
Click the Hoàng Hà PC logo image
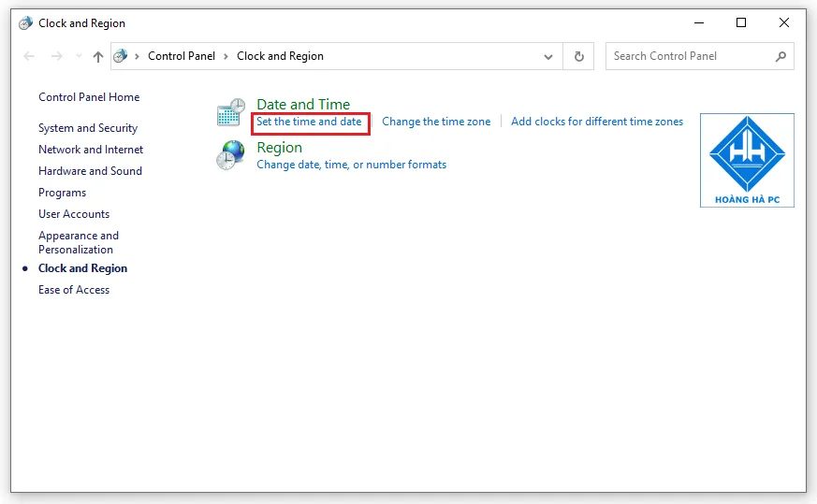tap(747, 160)
